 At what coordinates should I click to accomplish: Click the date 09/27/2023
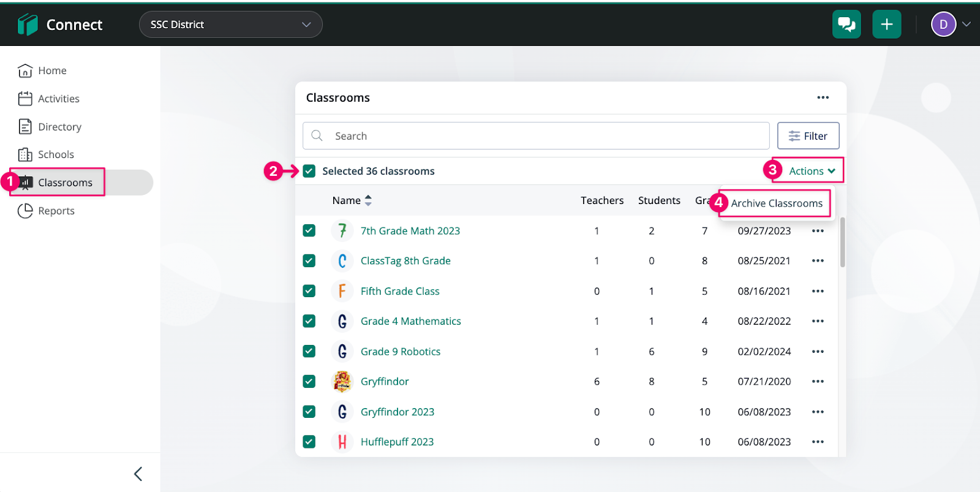coord(764,231)
